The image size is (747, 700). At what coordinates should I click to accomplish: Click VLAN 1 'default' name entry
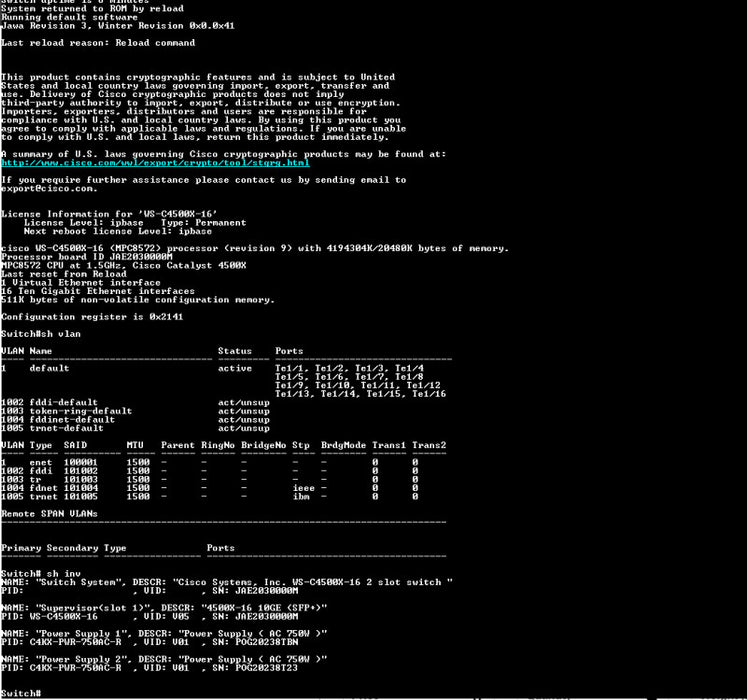(49, 368)
